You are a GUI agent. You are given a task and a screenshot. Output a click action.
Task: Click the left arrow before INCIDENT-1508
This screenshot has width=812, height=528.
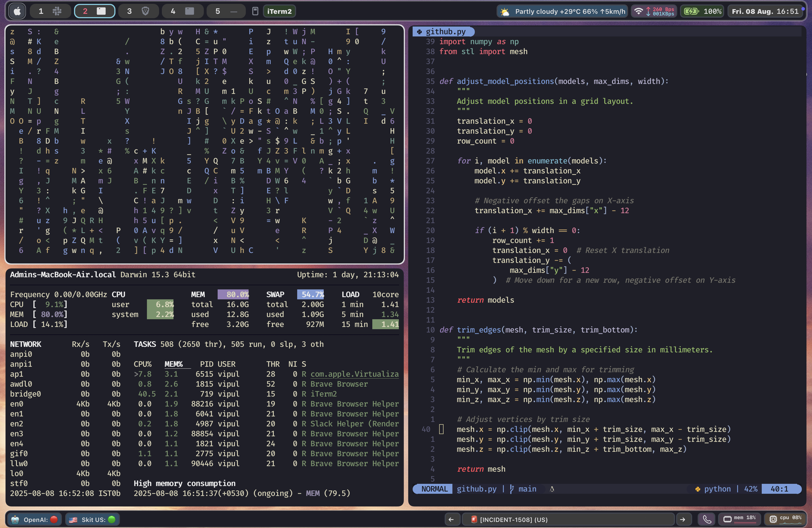coord(452,519)
